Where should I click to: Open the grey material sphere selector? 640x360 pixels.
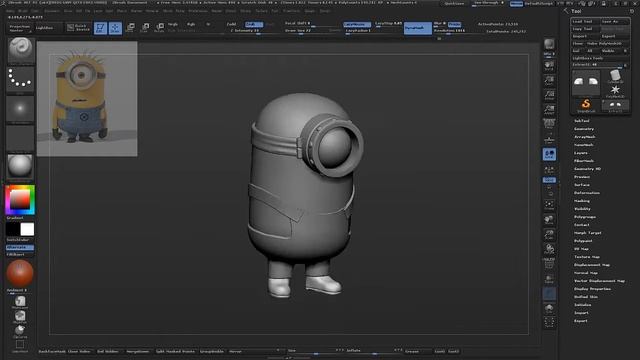click(x=20, y=167)
